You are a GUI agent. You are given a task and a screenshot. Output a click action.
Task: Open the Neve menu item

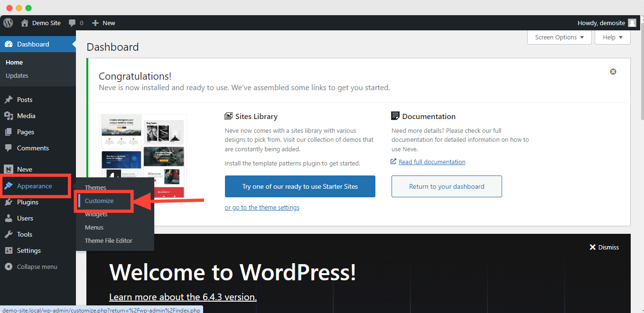[x=38, y=169]
